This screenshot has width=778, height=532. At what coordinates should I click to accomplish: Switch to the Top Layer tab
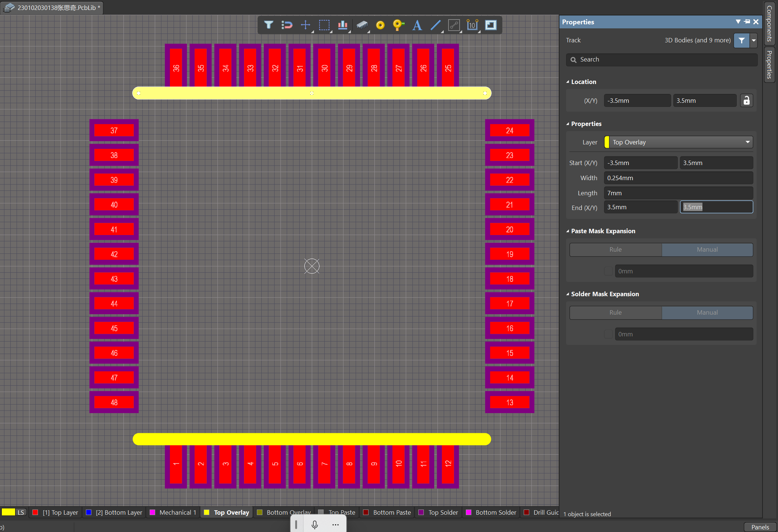click(x=56, y=512)
